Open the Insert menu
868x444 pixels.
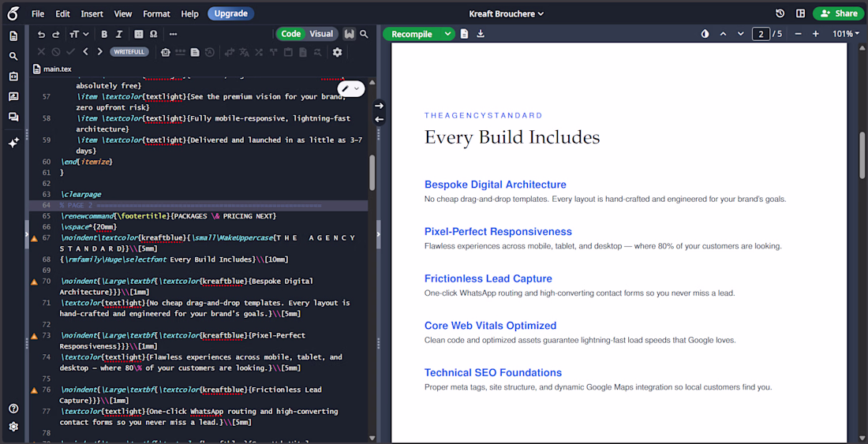[92, 14]
